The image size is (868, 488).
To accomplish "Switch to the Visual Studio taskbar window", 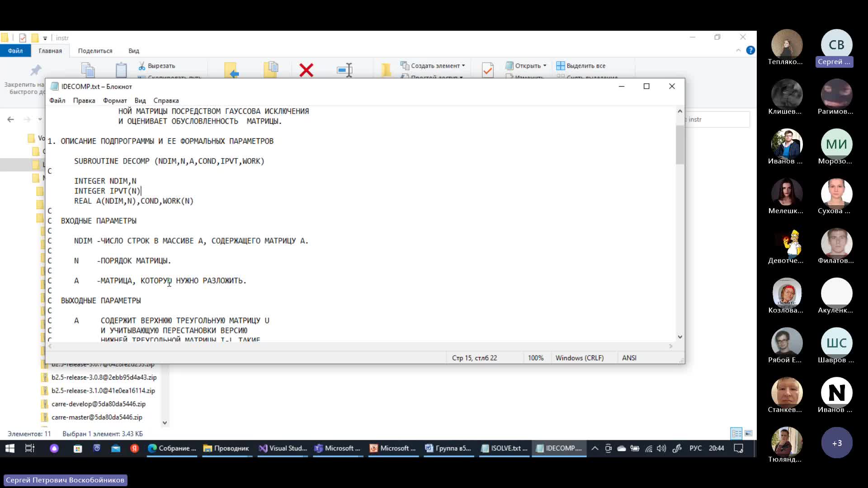I will [283, 448].
